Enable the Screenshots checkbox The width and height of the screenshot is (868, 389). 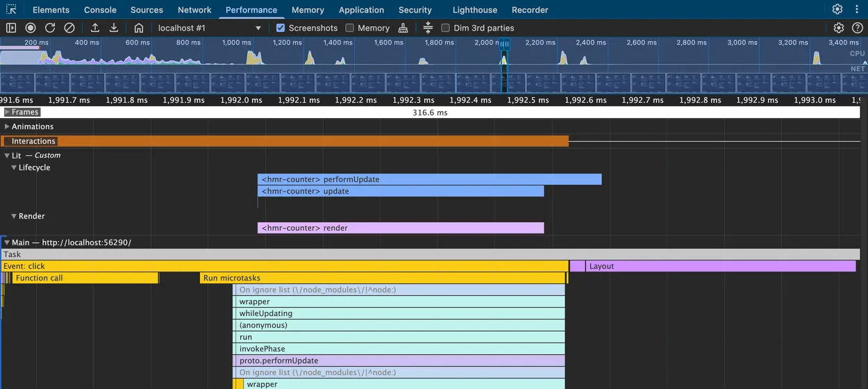[x=281, y=28]
